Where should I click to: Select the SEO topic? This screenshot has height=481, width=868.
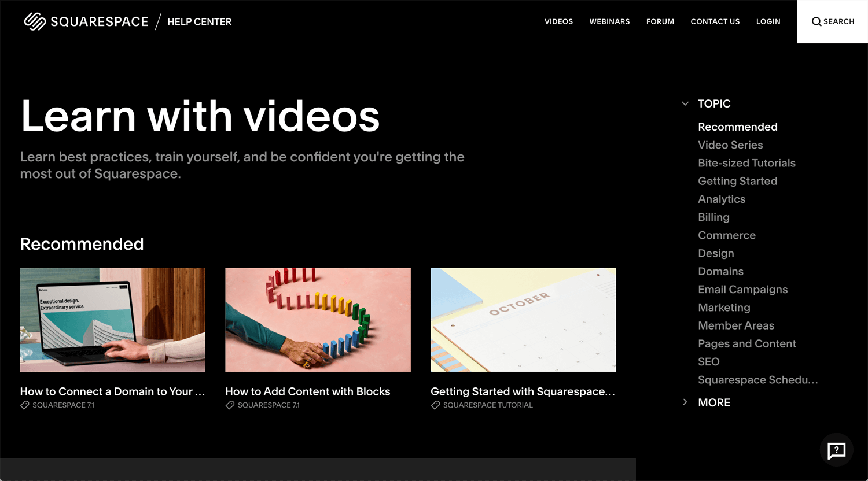pos(709,362)
